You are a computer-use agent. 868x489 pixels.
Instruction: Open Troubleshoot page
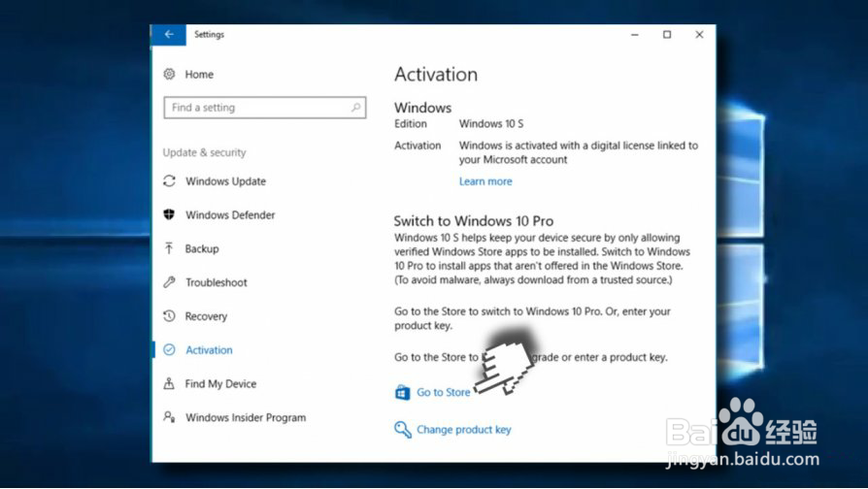coord(217,282)
